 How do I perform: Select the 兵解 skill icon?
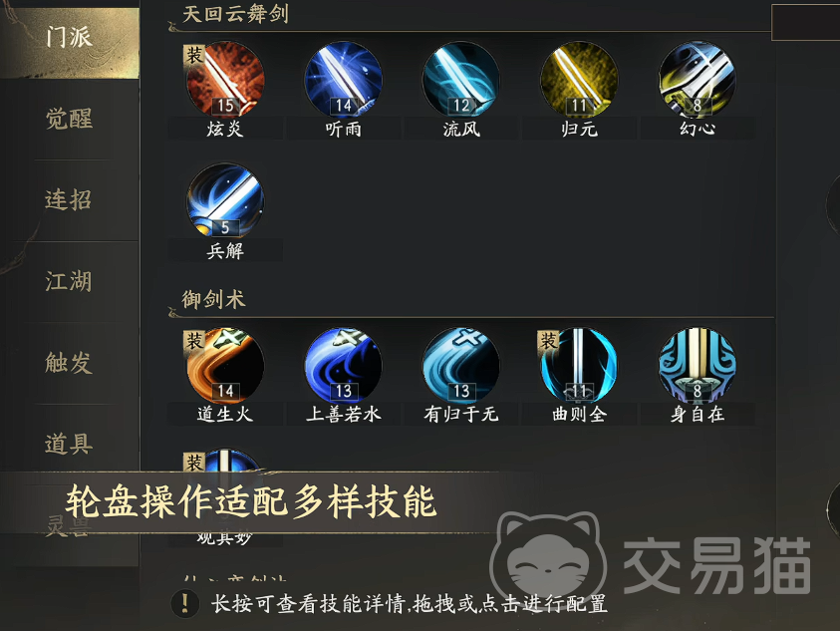pyautogui.click(x=225, y=201)
